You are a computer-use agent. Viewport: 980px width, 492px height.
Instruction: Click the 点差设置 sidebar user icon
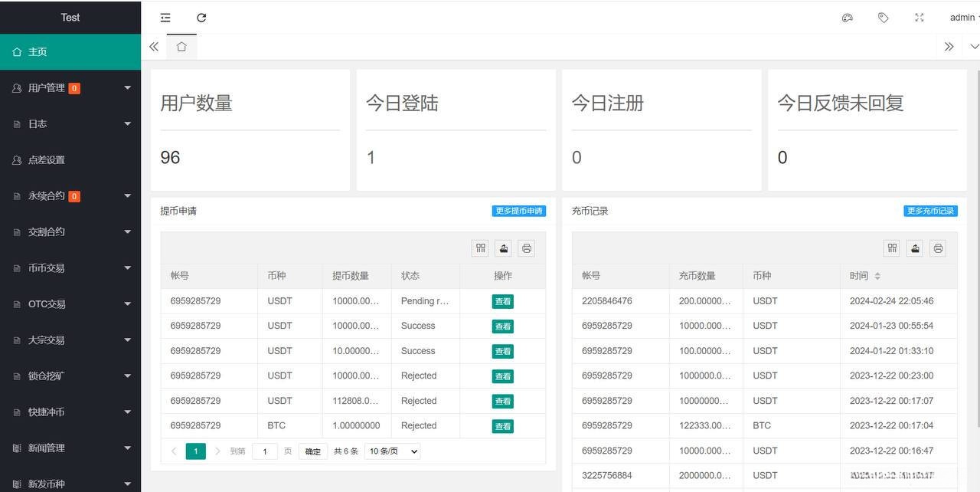pos(17,160)
